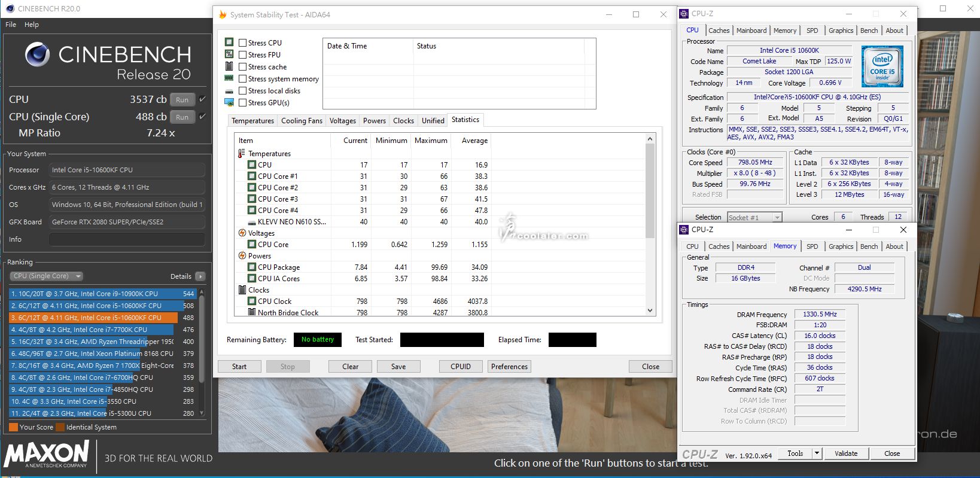Open the File menu in Cinebench
This screenshot has width=980, height=478.
coord(11,25)
